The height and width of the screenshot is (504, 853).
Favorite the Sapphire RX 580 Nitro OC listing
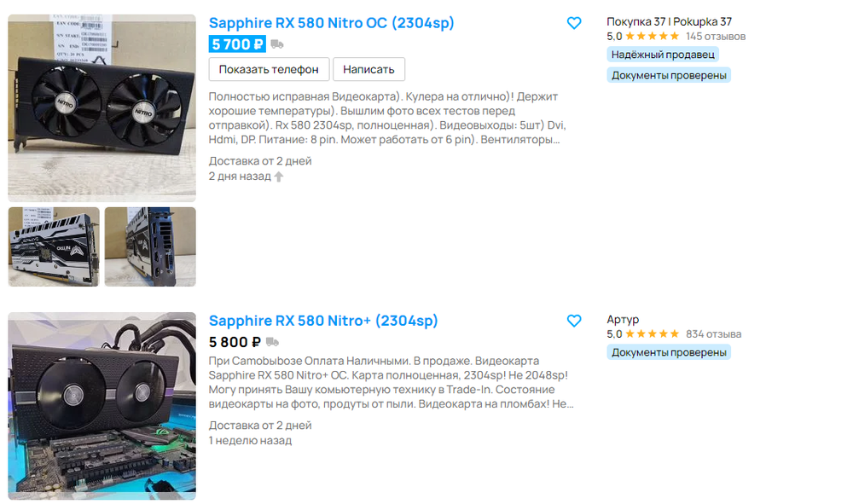click(574, 23)
